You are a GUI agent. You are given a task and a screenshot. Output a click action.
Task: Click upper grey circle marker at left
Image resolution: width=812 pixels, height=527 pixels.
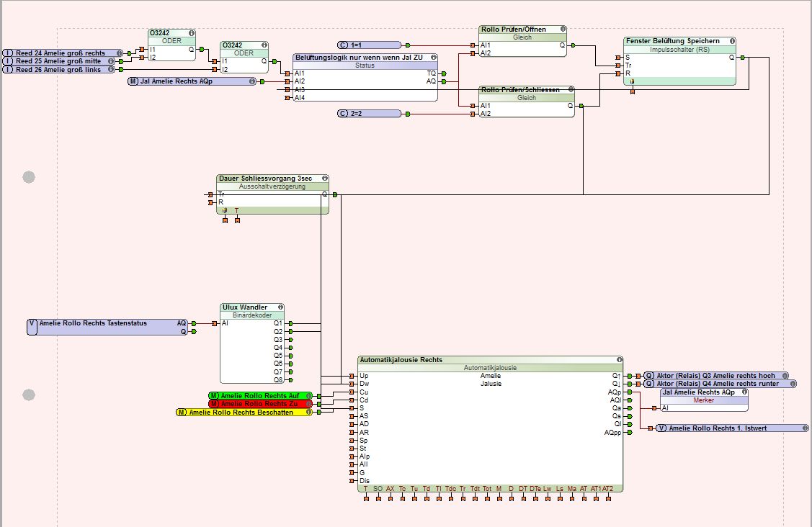(29, 177)
